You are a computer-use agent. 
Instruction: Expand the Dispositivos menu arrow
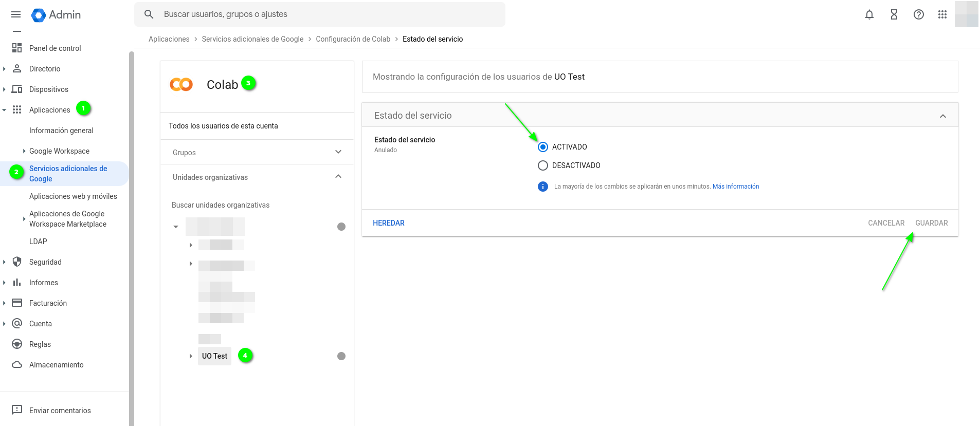(4, 89)
